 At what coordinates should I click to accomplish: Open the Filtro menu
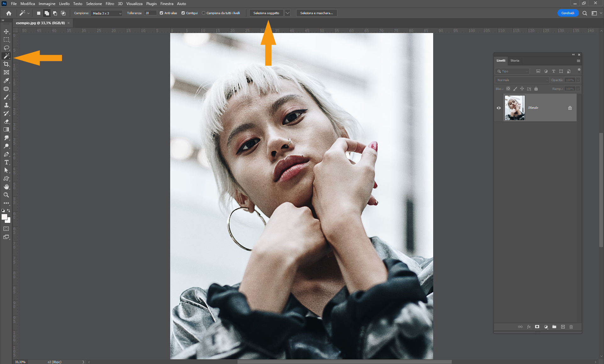pyautogui.click(x=110, y=4)
